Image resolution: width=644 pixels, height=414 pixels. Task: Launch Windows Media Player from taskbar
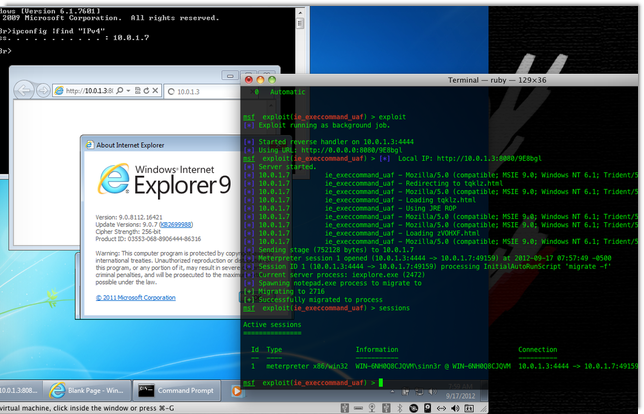[x=237, y=391]
